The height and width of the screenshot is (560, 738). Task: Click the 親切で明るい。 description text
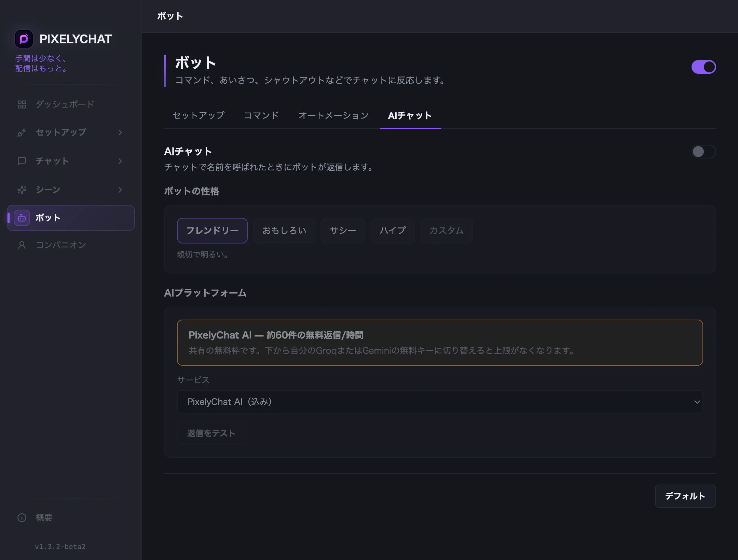click(x=203, y=254)
